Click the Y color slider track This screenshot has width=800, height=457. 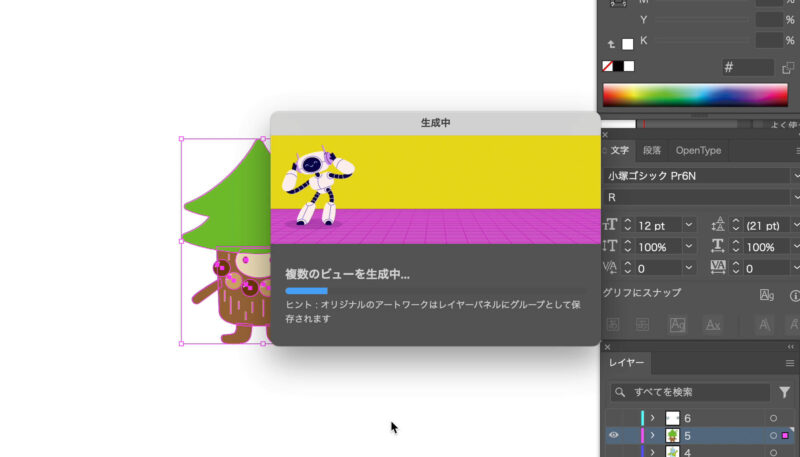coord(702,20)
